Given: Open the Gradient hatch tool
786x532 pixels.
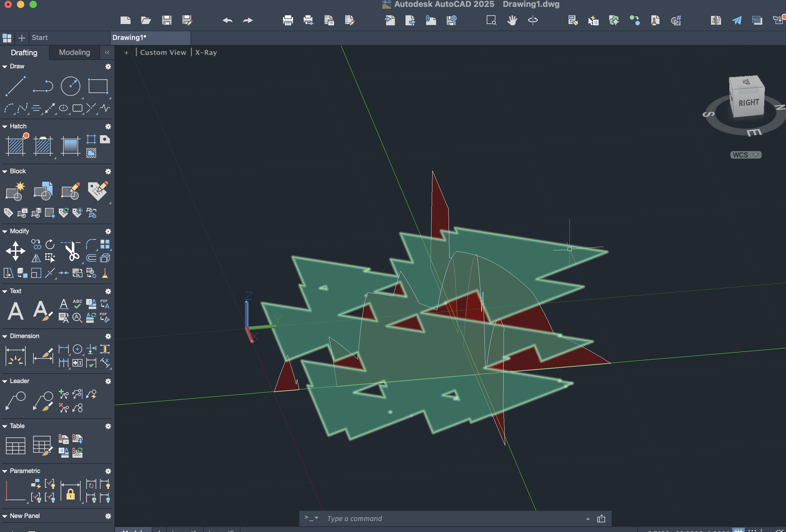Looking at the screenshot, I should click(70, 146).
